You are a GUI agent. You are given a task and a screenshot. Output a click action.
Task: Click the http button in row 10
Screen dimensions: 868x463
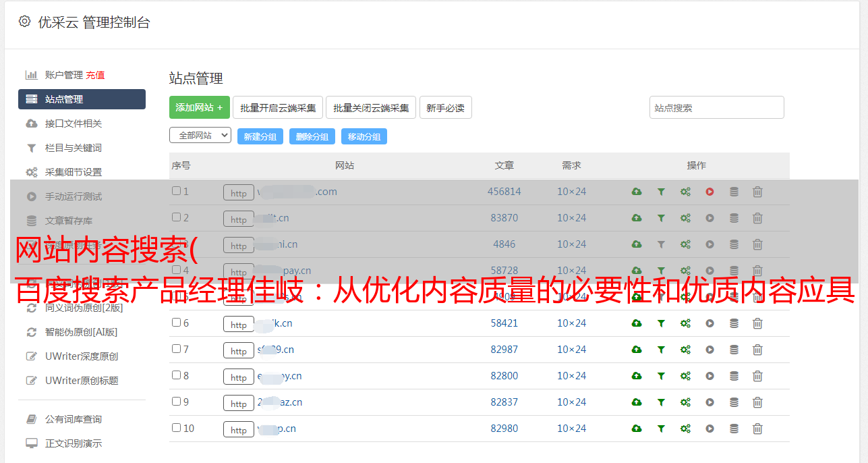click(x=239, y=429)
